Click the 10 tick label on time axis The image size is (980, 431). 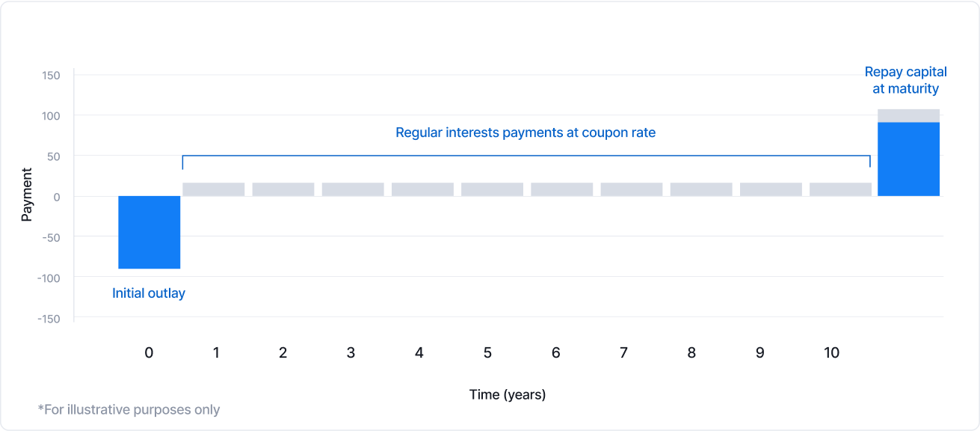coord(831,352)
